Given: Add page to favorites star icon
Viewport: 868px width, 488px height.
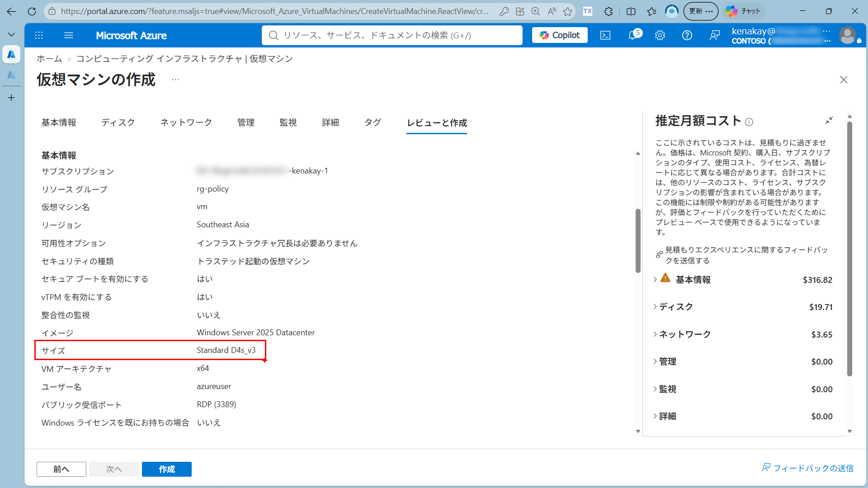Looking at the screenshot, I should point(568,11).
